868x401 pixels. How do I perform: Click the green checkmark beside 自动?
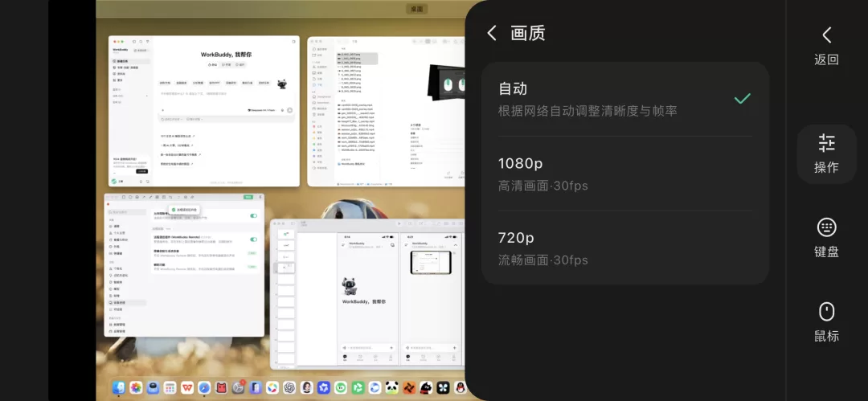[743, 99]
